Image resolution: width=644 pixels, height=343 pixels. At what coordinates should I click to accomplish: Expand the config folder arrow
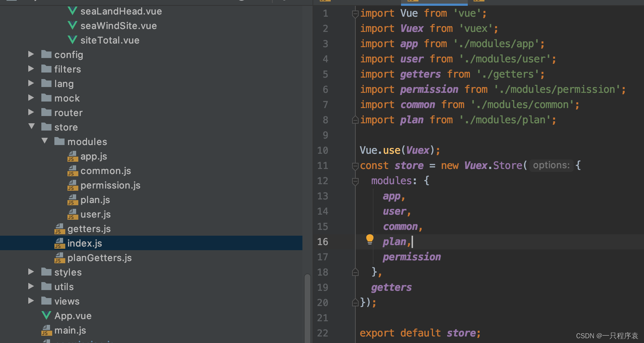[x=31, y=54]
